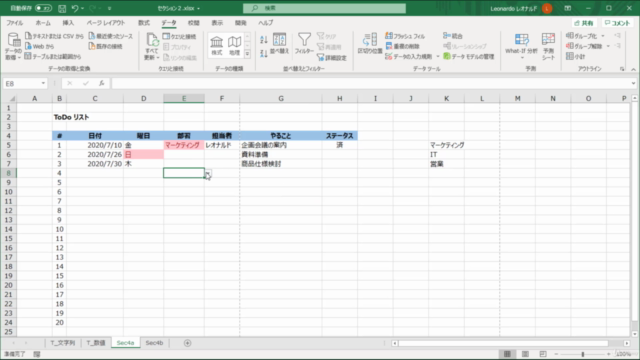This screenshot has width=640, height=360.
Task: Insert function with fx button
Action: 102,83
